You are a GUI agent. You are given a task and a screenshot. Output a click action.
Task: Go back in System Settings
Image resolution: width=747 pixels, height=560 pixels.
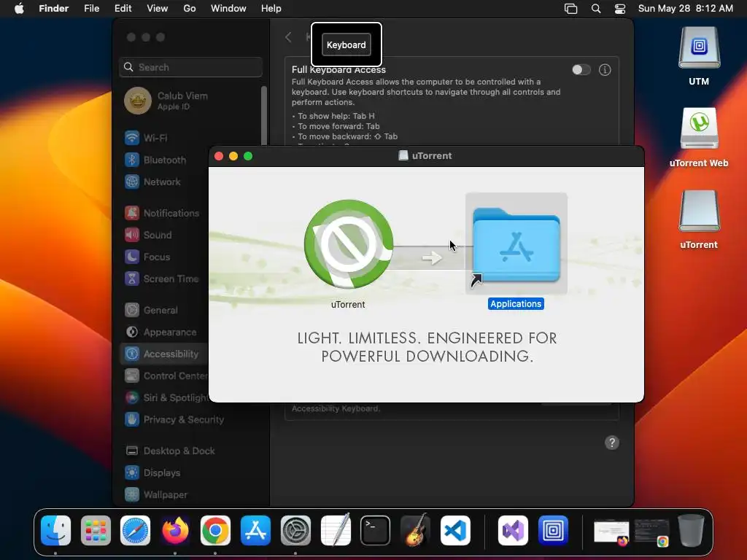pyautogui.click(x=288, y=37)
